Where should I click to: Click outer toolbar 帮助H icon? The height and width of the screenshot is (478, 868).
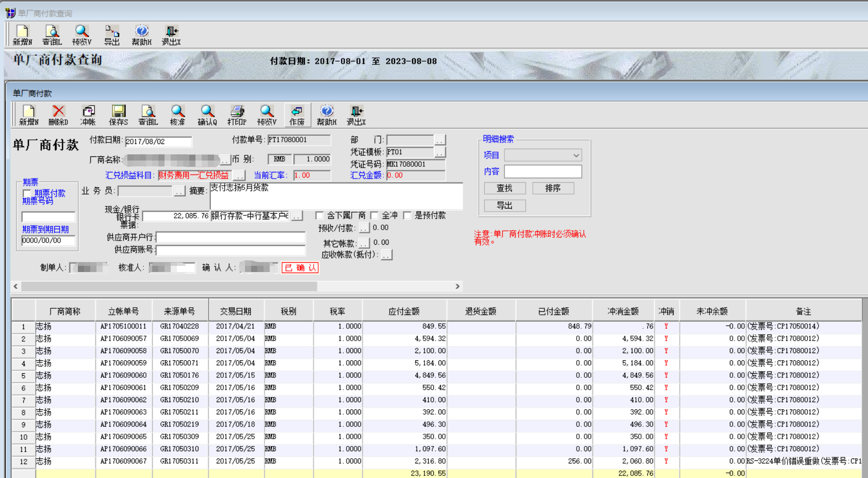(x=141, y=35)
